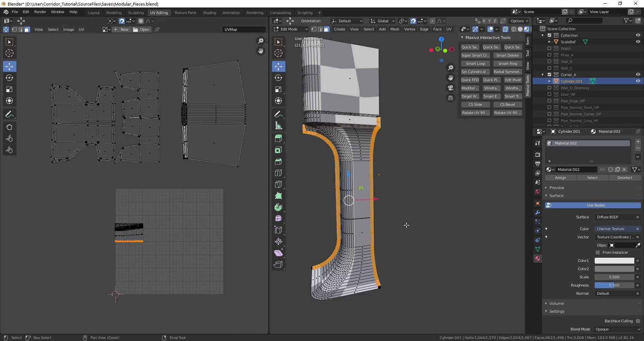
Task: Select the Rotate tool in 3D viewport
Action: [x=278, y=78]
